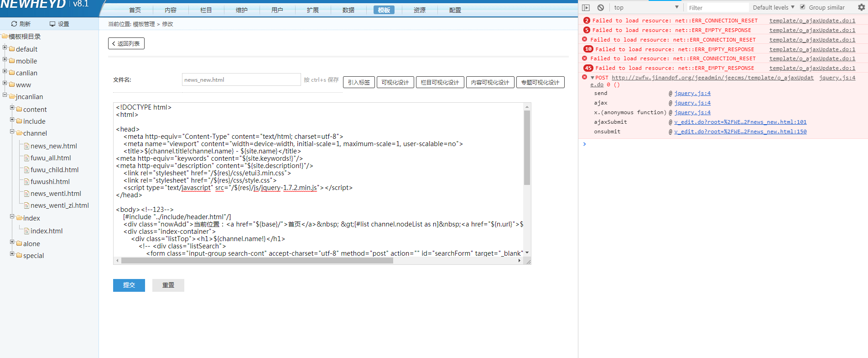Viewport: 868px width, 358px height.
Task: Click the news_wenti.html file icon
Action: pos(26,194)
